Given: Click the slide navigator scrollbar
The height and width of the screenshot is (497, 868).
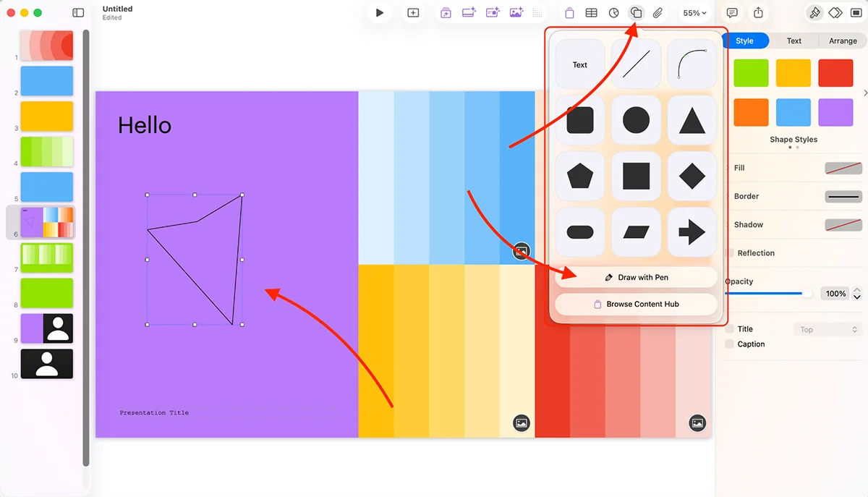Looking at the screenshot, I should click(86, 247).
